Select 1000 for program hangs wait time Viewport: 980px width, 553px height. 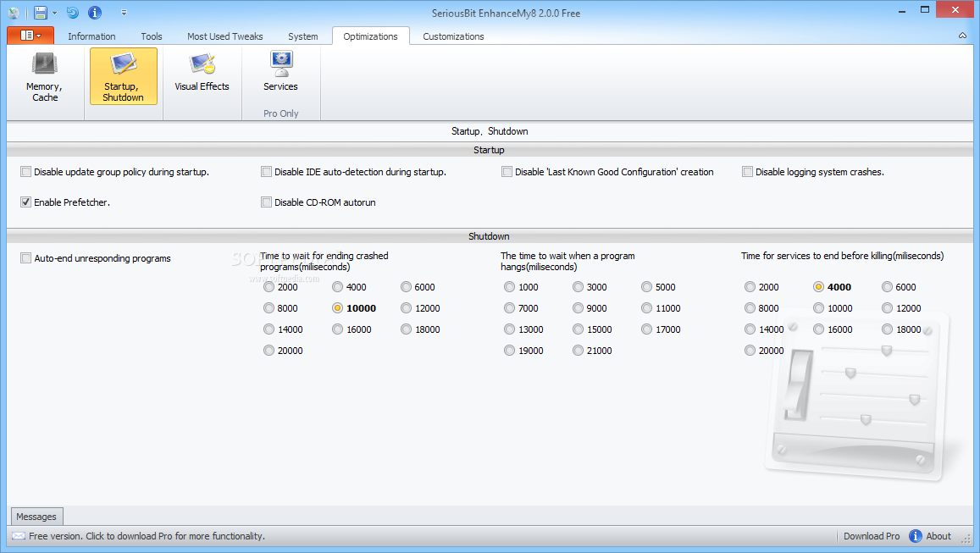coord(509,287)
